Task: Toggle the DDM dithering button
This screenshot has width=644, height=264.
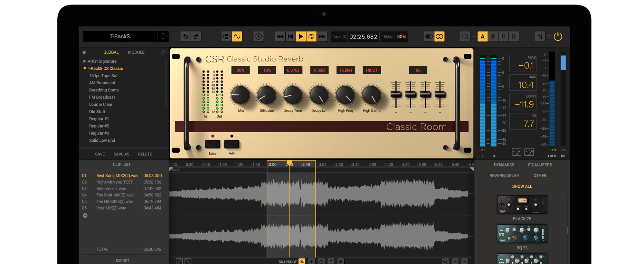Action: pyautogui.click(x=402, y=37)
